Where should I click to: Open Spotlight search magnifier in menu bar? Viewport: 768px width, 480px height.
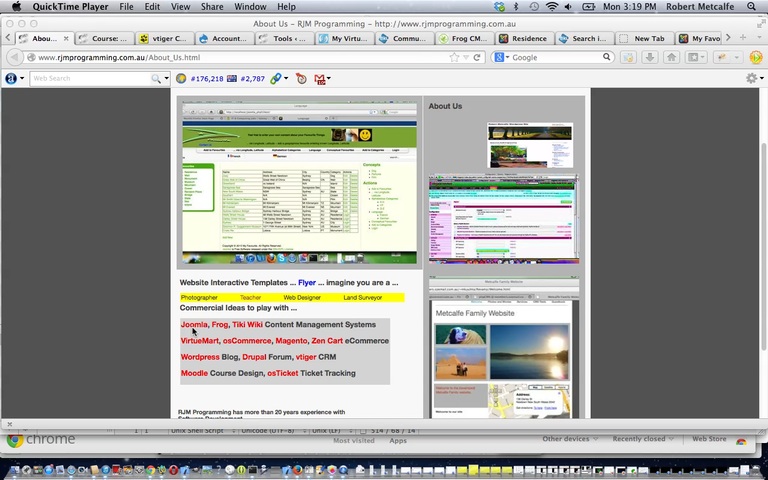[x=752, y=6]
